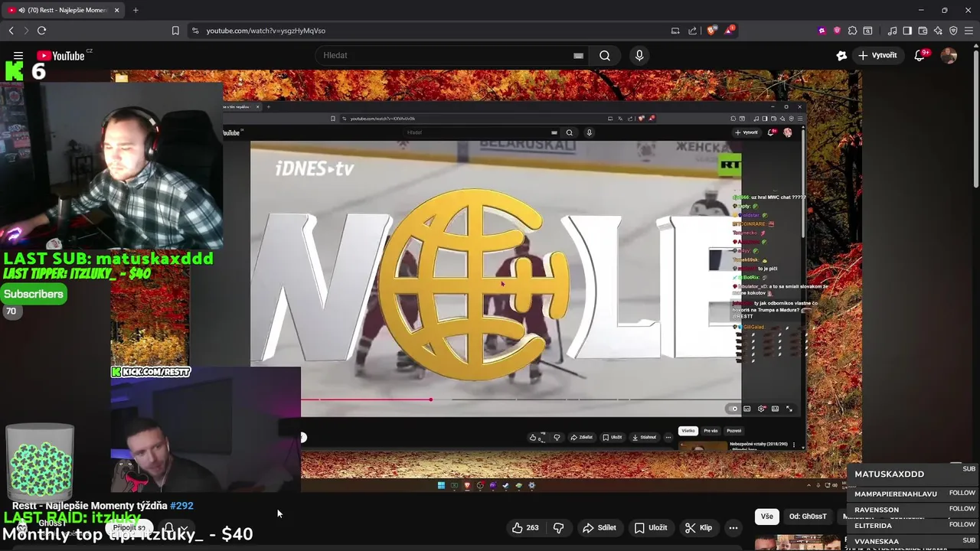Screen dimensions: 980x551
Task: View site information icon beside URL
Action: [x=194, y=31]
